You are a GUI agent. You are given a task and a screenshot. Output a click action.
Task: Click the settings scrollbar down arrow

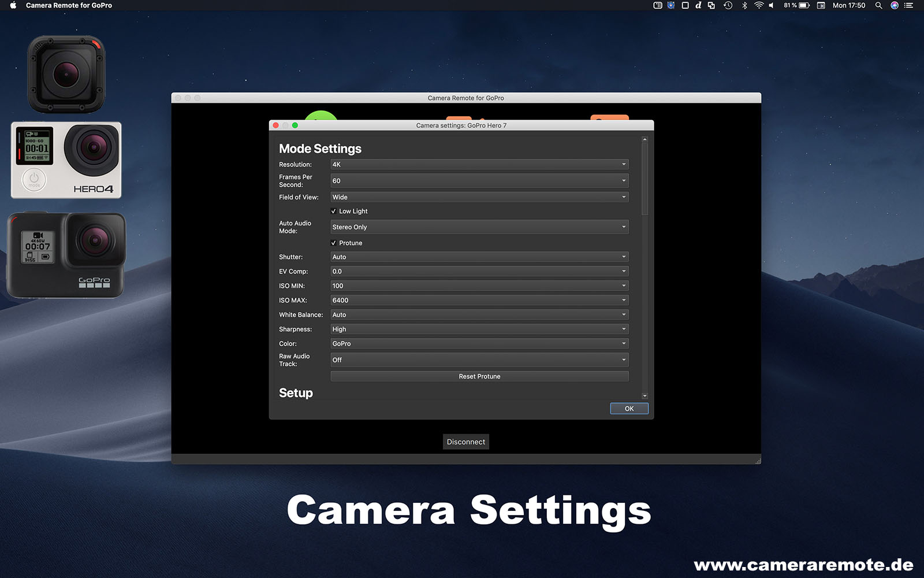pyautogui.click(x=644, y=396)
